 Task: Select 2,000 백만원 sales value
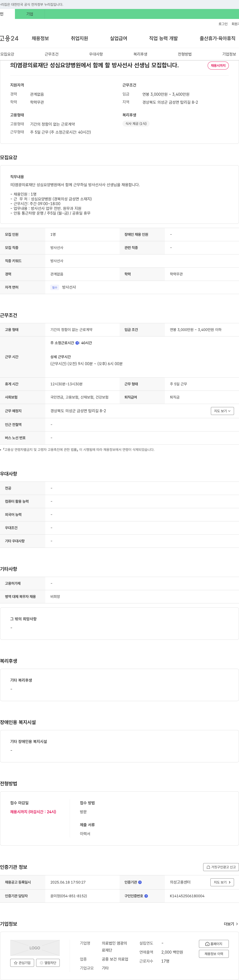pyautogui.click(x=172, y=952)
